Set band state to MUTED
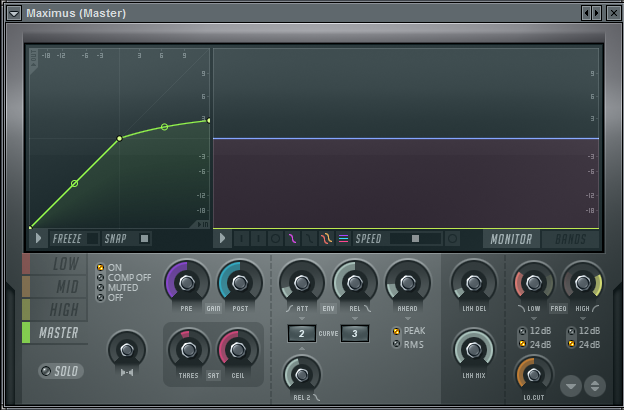Screen dimensions: 624x410 click(100, 287)
